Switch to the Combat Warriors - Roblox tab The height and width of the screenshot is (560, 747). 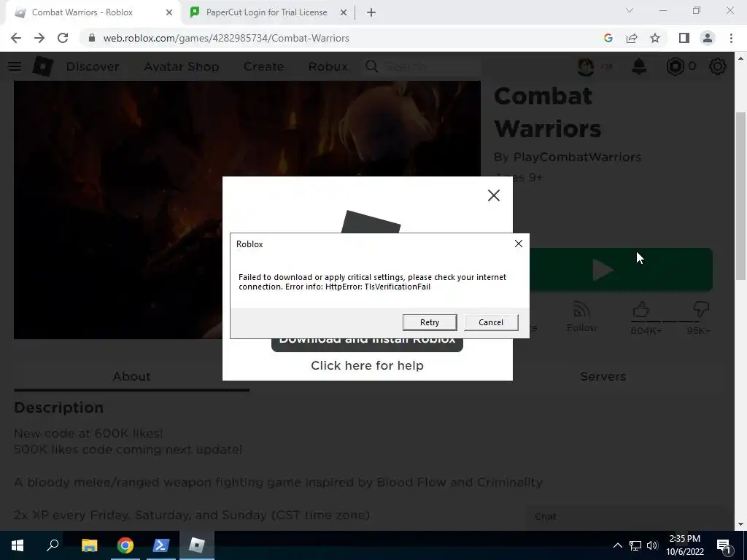click(x=93, y=12)
